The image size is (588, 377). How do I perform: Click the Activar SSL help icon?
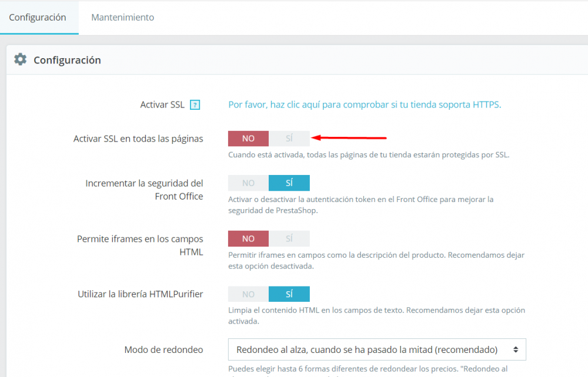[195, 105]
